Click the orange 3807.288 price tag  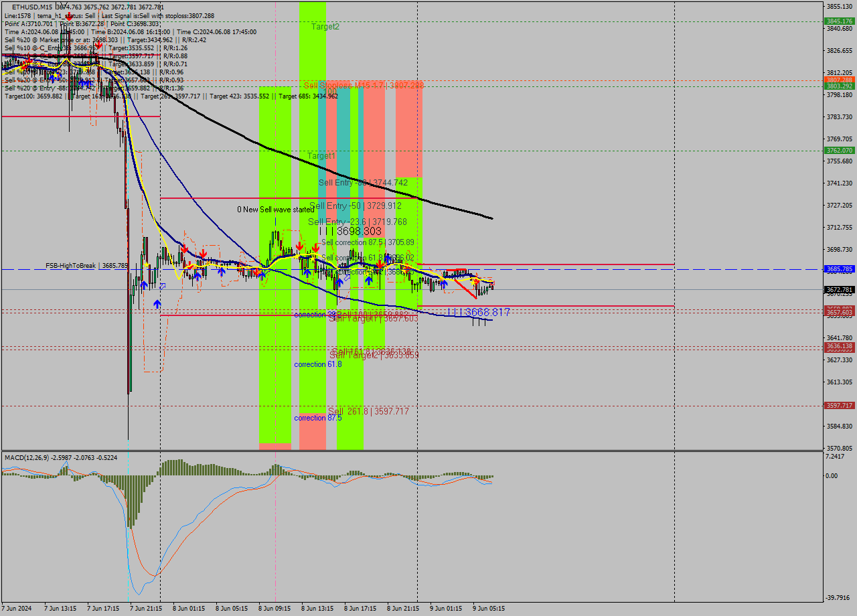(839, 80)
